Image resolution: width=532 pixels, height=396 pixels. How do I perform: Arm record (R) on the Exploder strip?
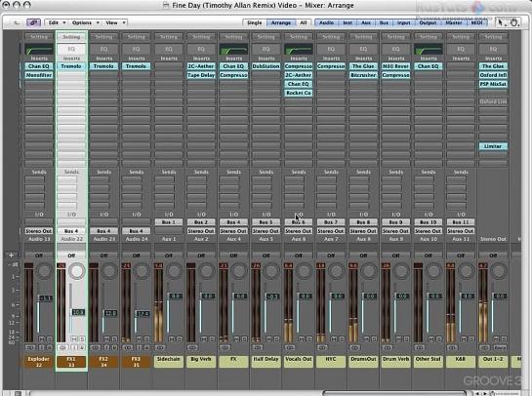point(50,347)
